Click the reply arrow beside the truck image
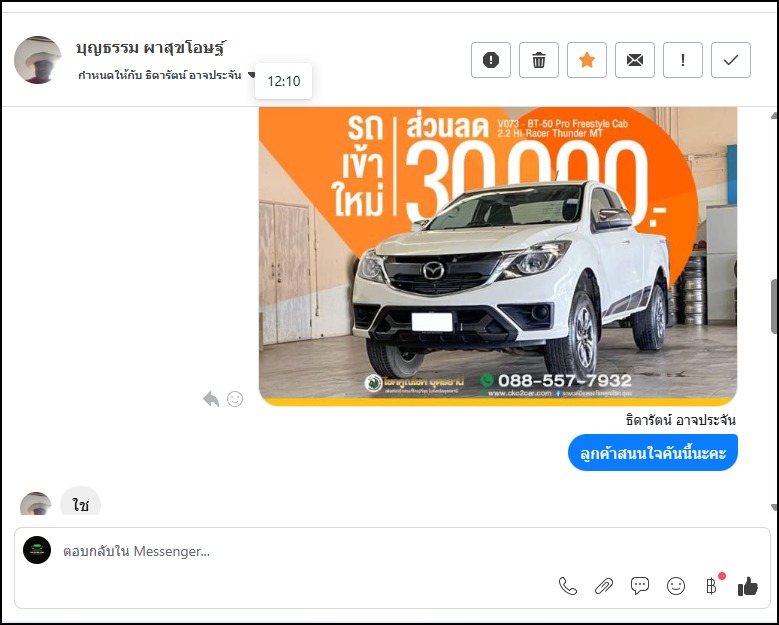The width and height of the screenshot is (779, 625). click(211, 399)
